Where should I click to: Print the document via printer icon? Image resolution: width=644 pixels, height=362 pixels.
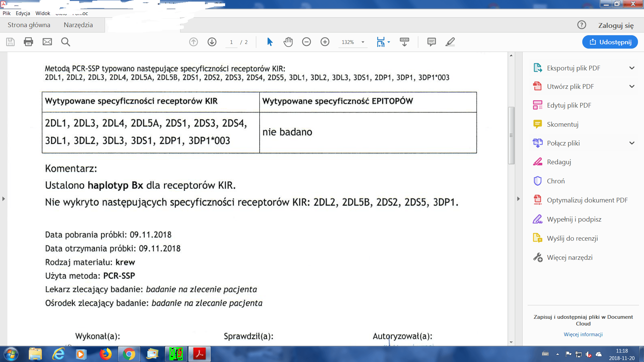pos(29,42)
